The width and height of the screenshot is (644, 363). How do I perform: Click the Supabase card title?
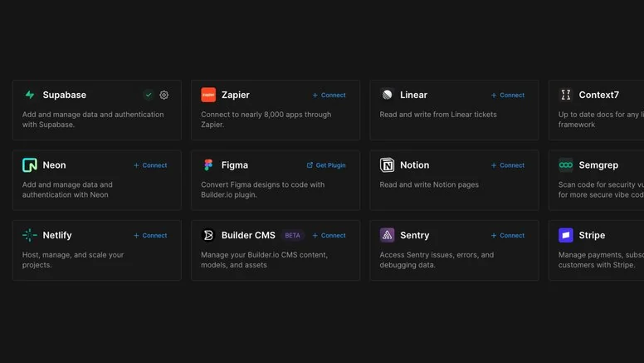coord(65,95)
